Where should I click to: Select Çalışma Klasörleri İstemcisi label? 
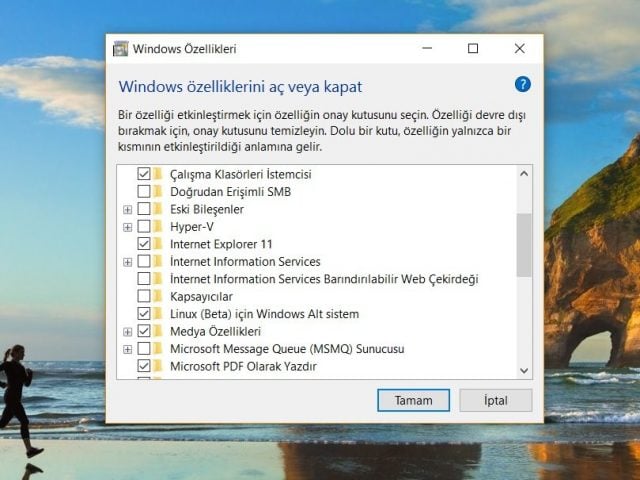point(240,174)
